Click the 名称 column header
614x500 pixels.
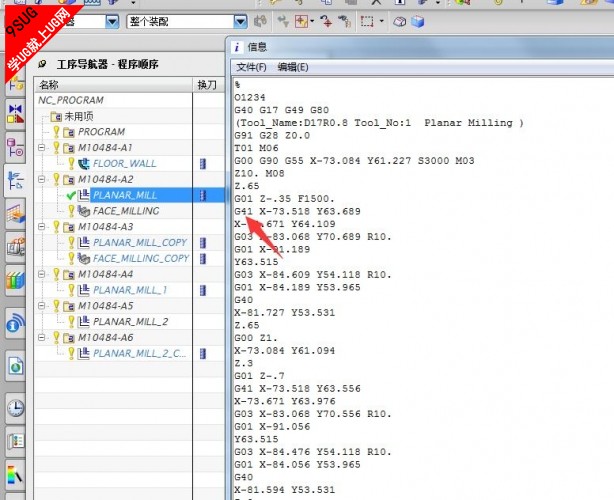coord(114,85)
